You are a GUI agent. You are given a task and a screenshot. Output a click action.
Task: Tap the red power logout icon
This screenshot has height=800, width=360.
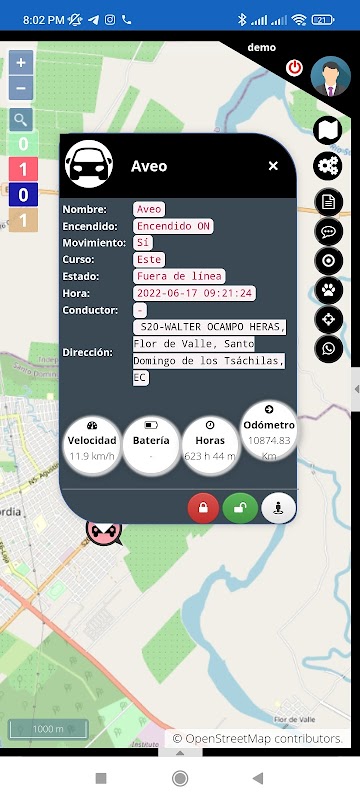pos(294,68)
